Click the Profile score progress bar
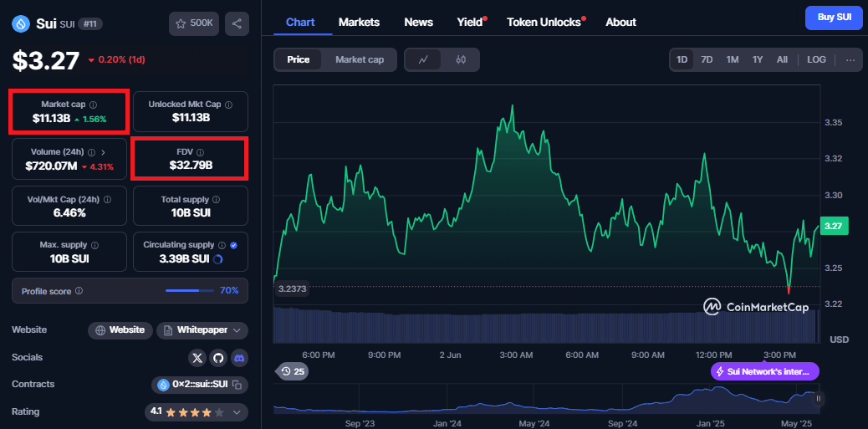The image size is (868, 429). (189, 291)
